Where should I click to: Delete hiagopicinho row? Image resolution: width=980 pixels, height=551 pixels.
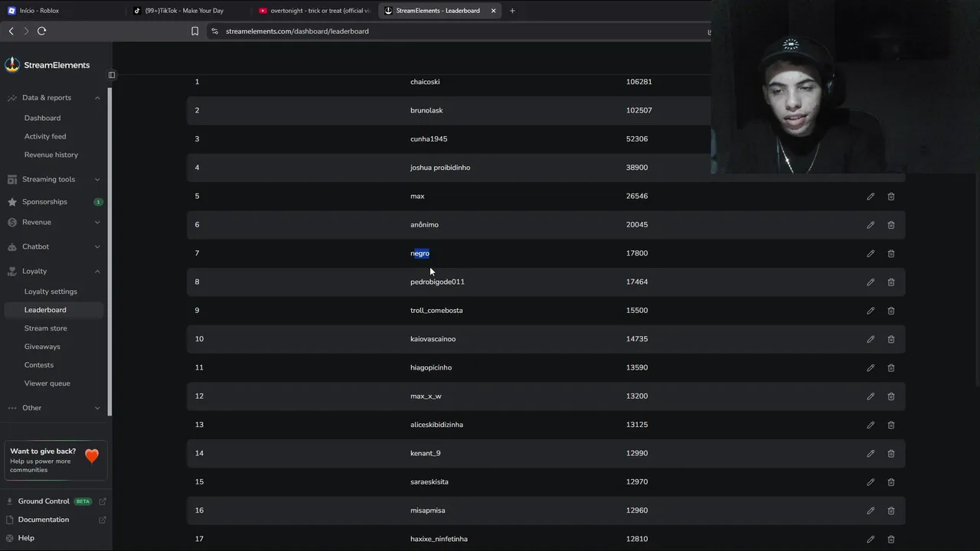891,368
